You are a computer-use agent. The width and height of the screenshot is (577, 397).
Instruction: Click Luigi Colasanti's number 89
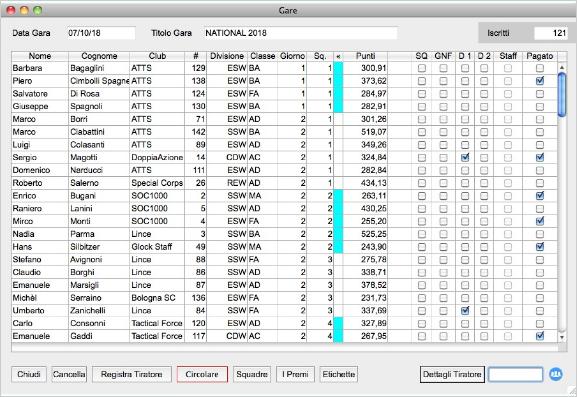coord(201,145)
